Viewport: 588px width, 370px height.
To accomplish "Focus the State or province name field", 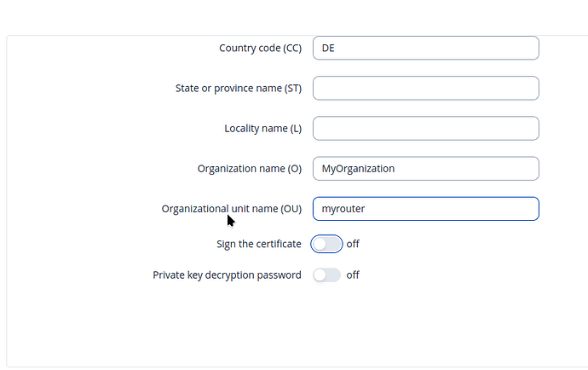I will point(425,89).
